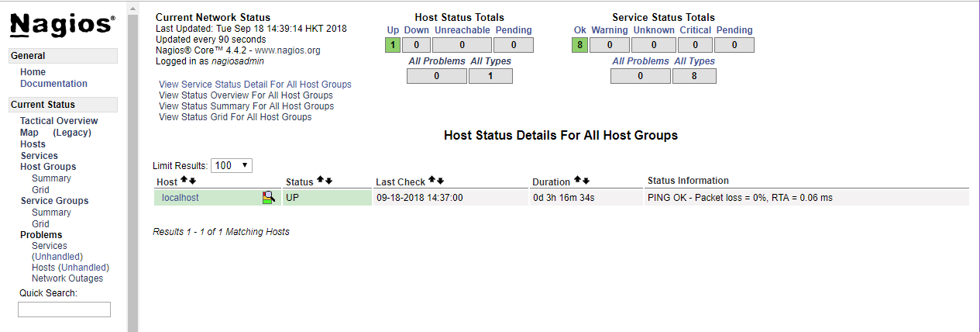Click the localhost host link
Screen dimensions: 980x332
[x=181, y=198]
